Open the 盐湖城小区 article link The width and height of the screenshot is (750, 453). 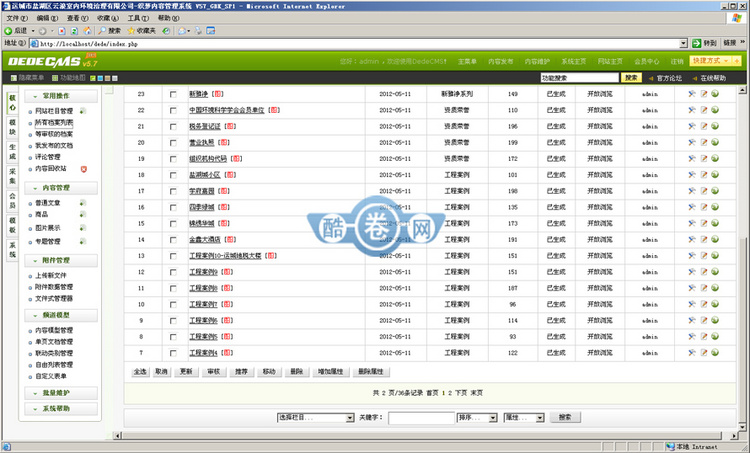click(x=205, y=175)
